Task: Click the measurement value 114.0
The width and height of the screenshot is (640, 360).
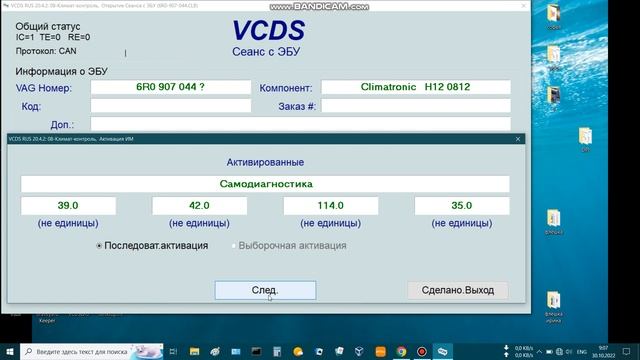Action: [x=331, y=206]
